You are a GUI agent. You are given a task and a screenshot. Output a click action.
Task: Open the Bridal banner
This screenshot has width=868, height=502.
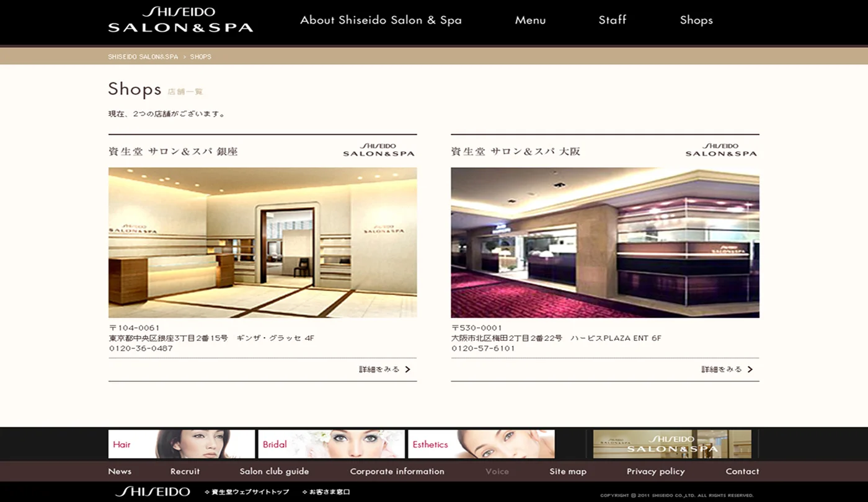click(x=332, y=444)
